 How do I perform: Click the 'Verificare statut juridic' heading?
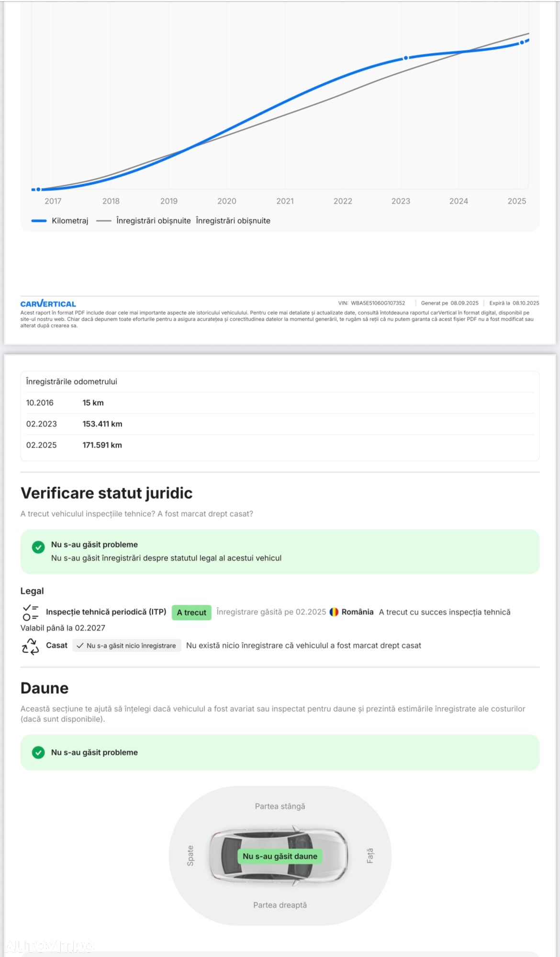(106, 493)
